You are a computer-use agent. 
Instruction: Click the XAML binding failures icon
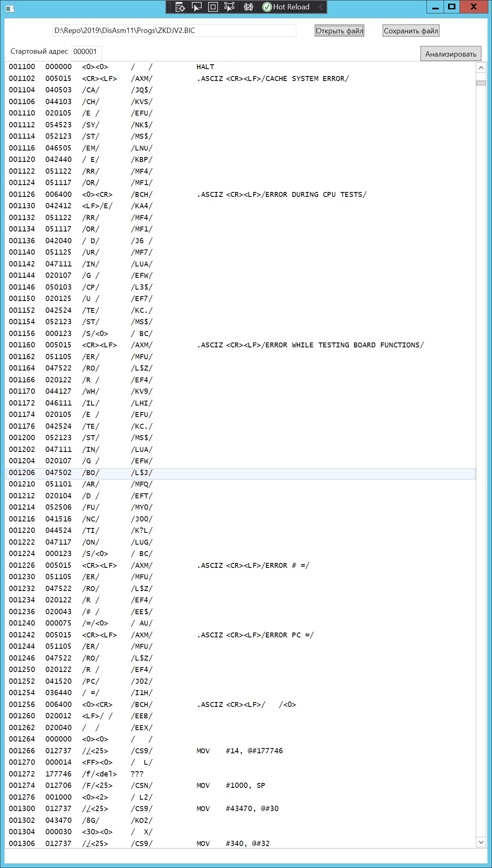click(248, 7)
